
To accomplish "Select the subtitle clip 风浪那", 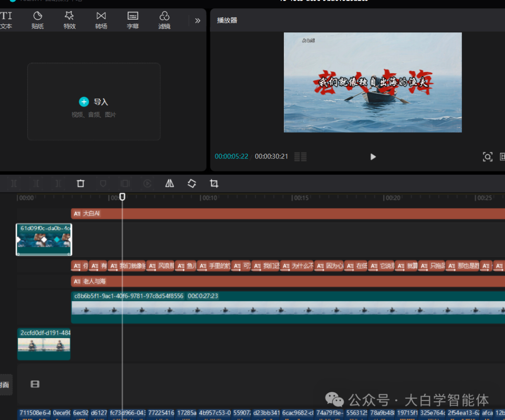I will pyautogui.click(x=161, y=266).
